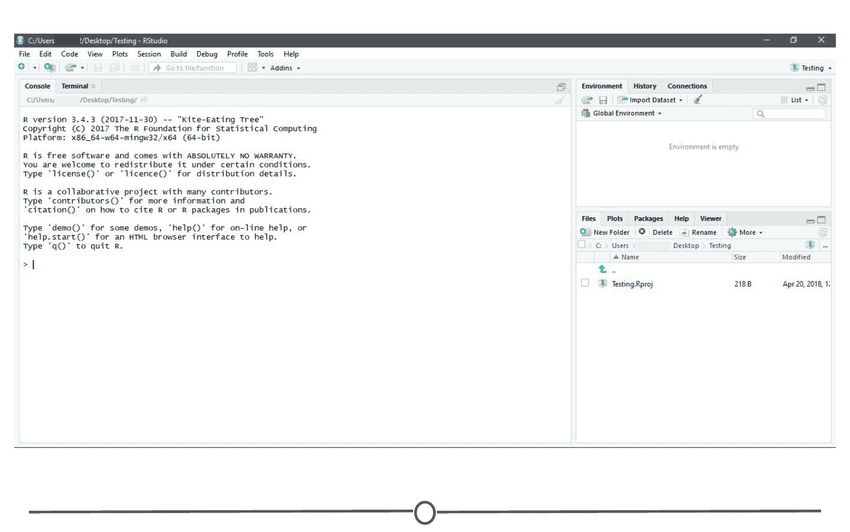Click the Print document icon

point(134,68)
